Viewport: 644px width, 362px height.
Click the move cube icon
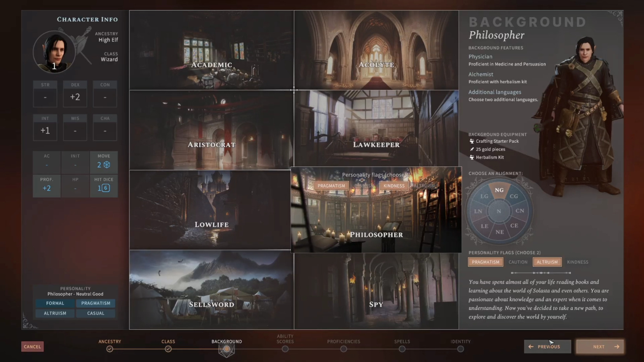pyautogui.click(x=107, y=165)
